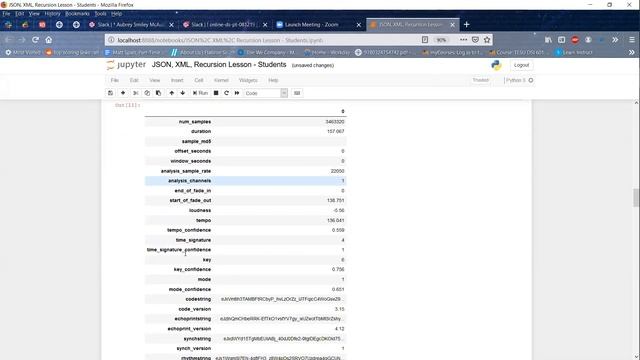Click the Logout button

point(521,65)
